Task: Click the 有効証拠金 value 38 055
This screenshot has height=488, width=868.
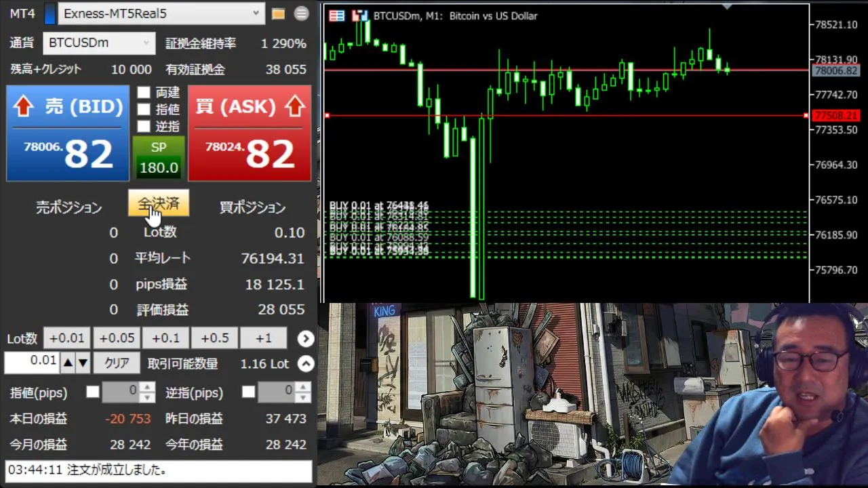Action: 286,69
